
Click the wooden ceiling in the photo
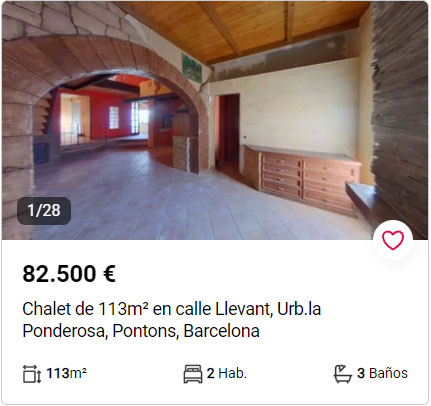point(253,27)
